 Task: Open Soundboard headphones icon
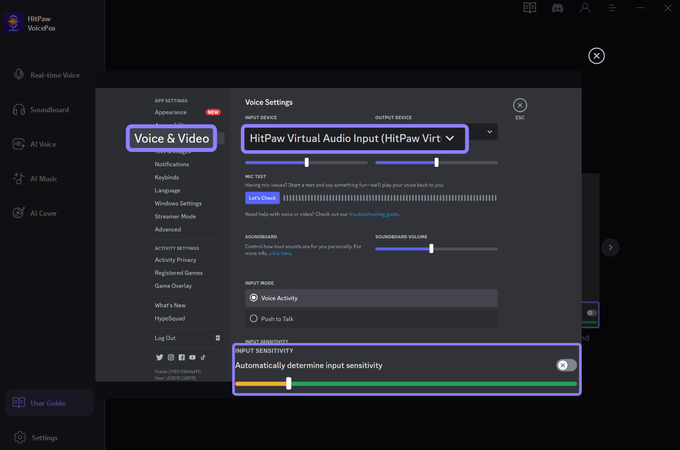pos(19,110)
